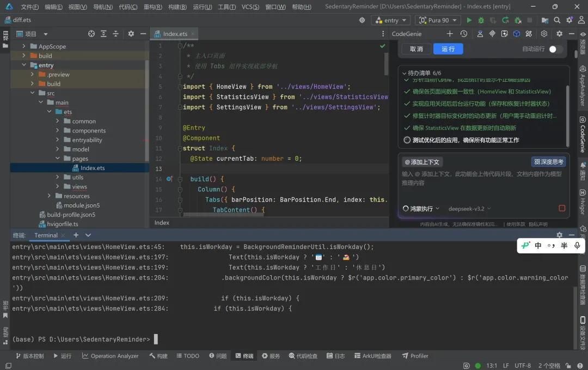Click the blue 运行 button in CodeGenie
Screen dimensions: 588x370
coord(448,49)
